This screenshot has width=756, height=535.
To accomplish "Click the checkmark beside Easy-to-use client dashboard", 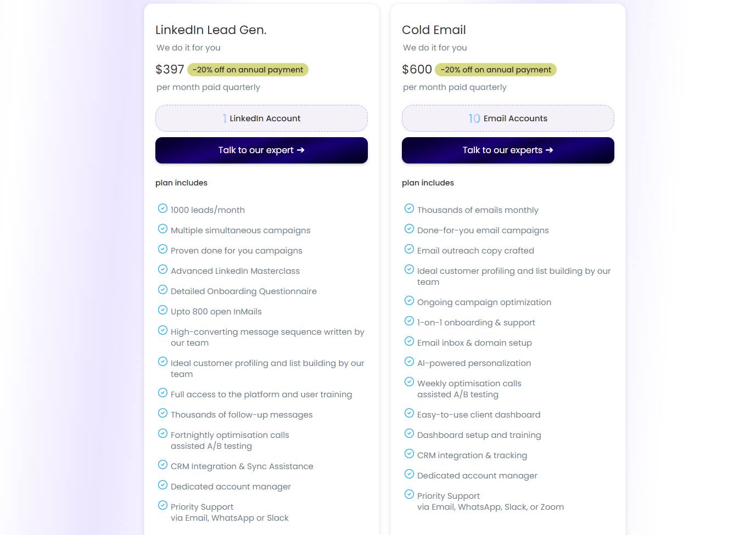I will tap(410, 413).
